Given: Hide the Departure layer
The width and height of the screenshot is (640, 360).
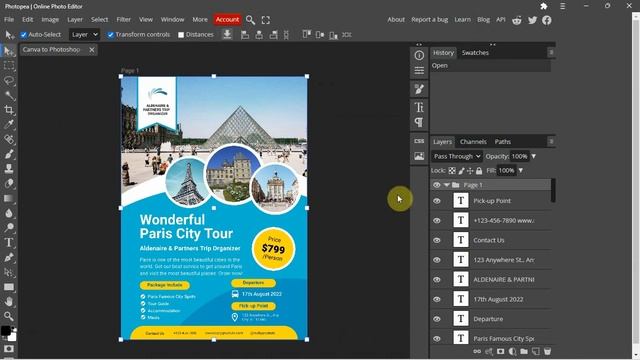Looking at the screenshot, I should coord(437,319).
